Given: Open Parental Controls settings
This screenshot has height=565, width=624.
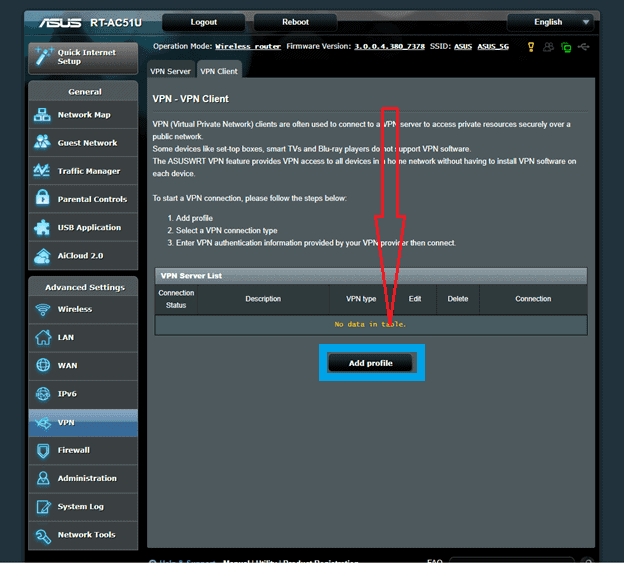Looking at the screenshot, I should point(83,199).
